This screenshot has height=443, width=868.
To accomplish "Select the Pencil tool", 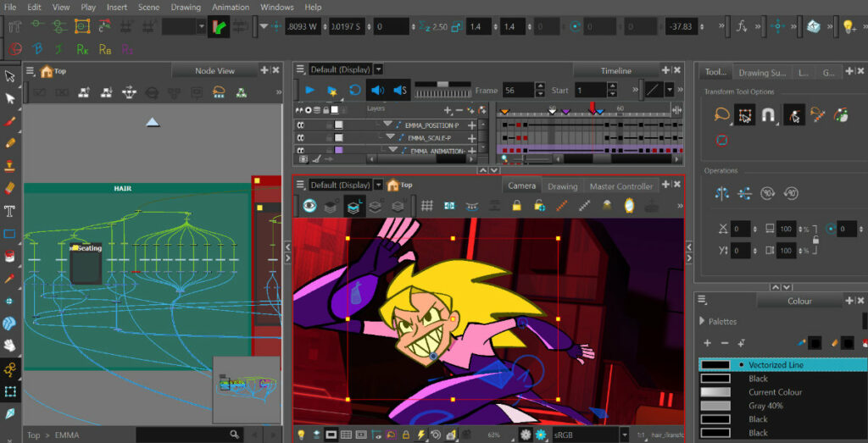I will point(9,143).
